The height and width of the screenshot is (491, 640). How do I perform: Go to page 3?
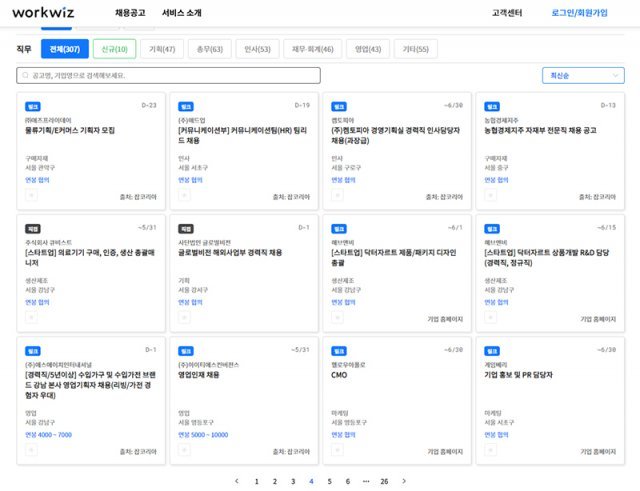click(293, 481)
